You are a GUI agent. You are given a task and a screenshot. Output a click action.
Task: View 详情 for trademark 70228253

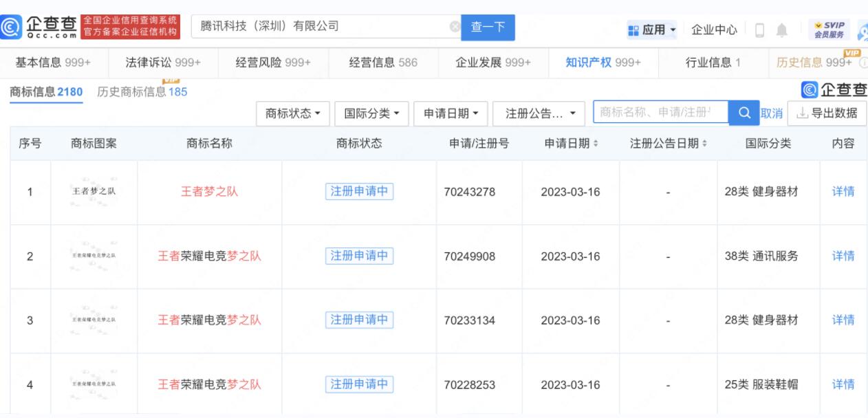(843, 384)
